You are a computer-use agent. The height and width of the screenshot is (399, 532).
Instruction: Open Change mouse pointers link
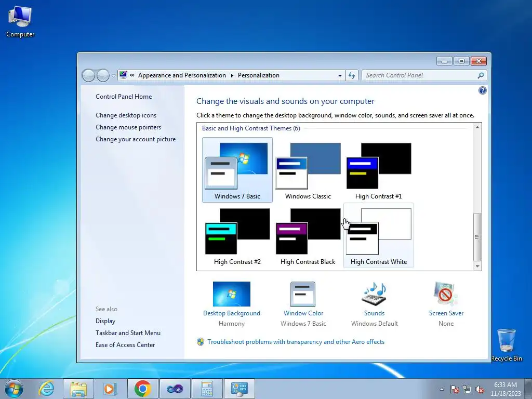[128, 127]
